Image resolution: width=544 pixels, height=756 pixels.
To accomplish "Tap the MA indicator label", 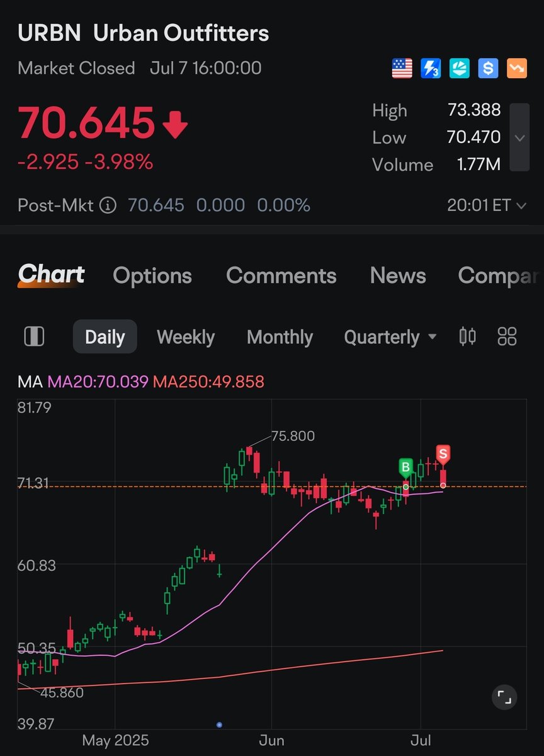I will (30, 382).
